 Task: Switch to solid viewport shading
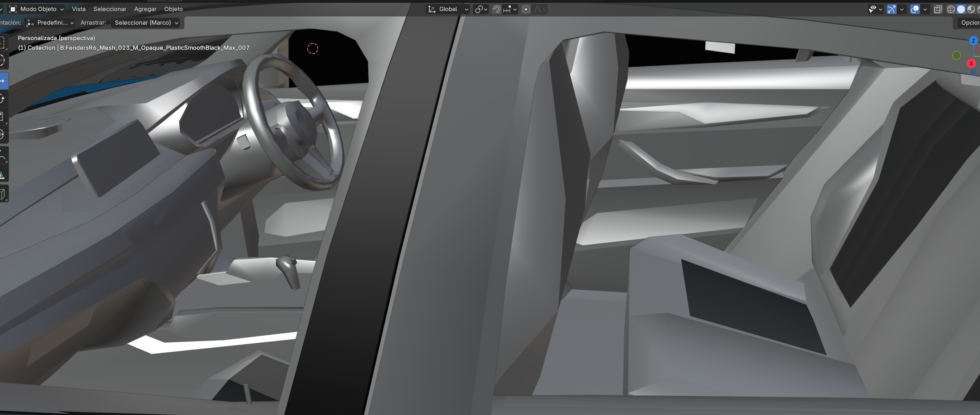pos(961,9)
